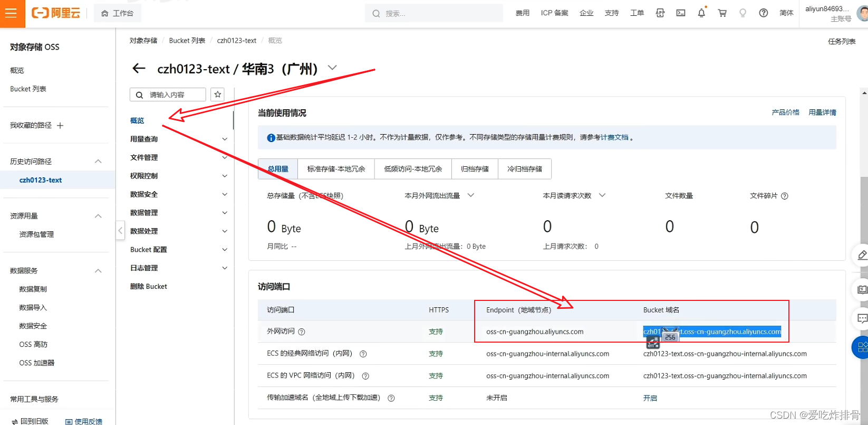
Task: Click the lightbulb tips icon
Action: click(742, 13)
